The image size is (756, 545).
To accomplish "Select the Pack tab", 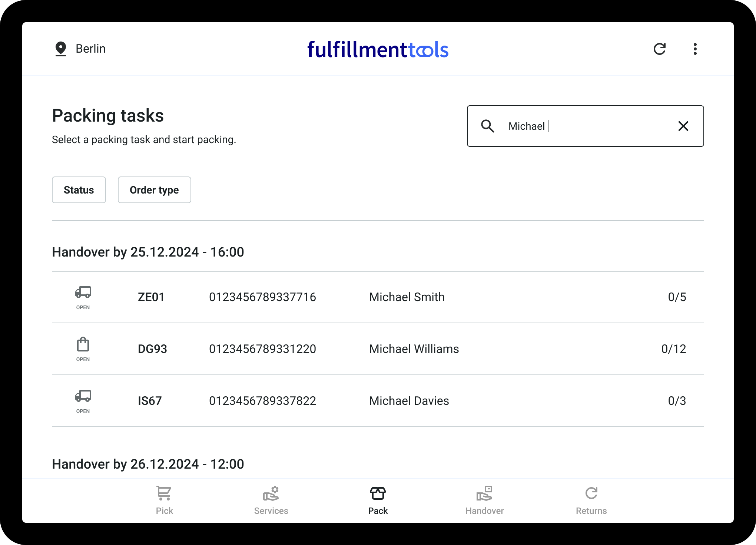I will (x=378, y=501).
